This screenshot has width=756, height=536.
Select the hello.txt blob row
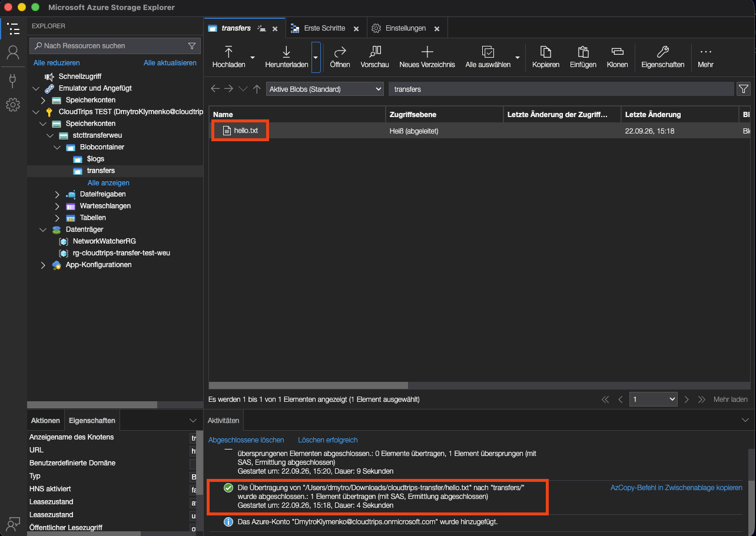click(x=480, y=131)
